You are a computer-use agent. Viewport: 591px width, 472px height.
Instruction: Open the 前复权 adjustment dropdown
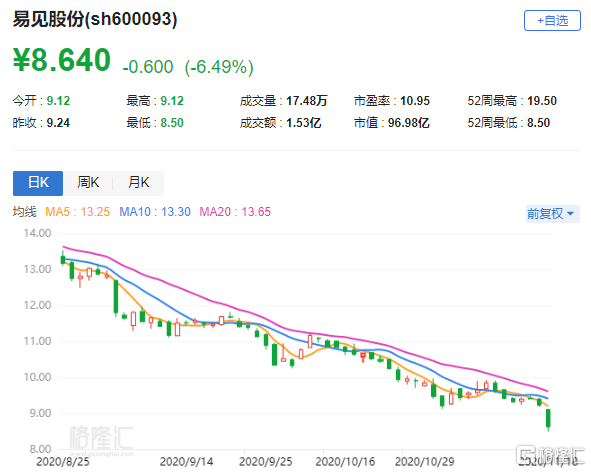pos(552,214)
